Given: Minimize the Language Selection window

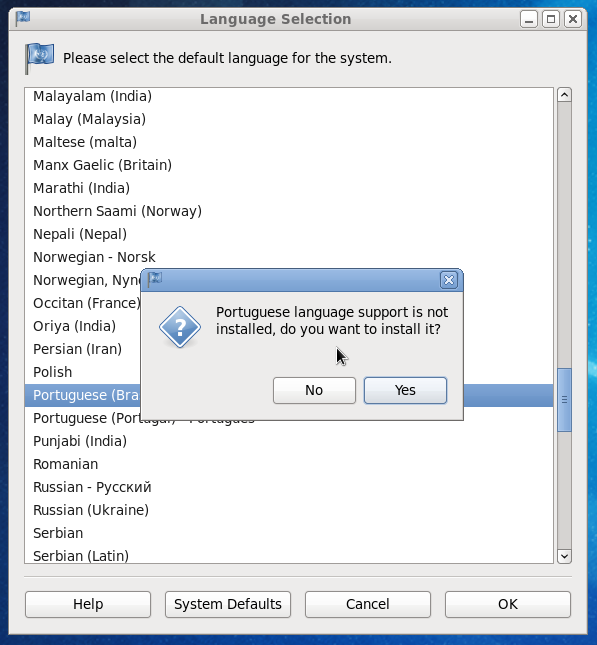Looking at the screenshot, I should pyautogui.click(x=529, y=19).
